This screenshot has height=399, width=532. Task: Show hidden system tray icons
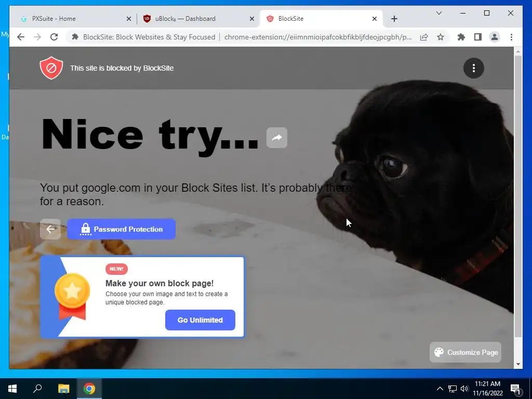pyautogui.click(x=440, y=389)
